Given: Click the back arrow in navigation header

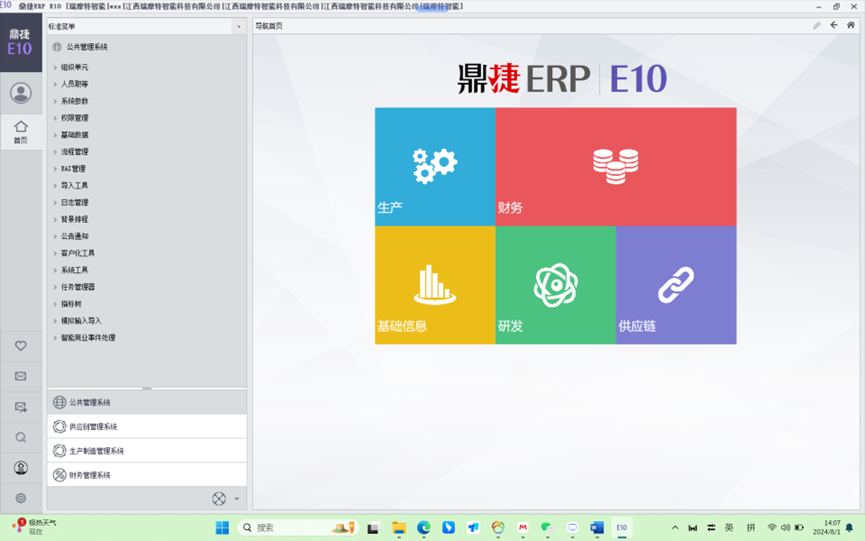Looking at the screenshot, I should pyautogui.click(x=833, y=25).
